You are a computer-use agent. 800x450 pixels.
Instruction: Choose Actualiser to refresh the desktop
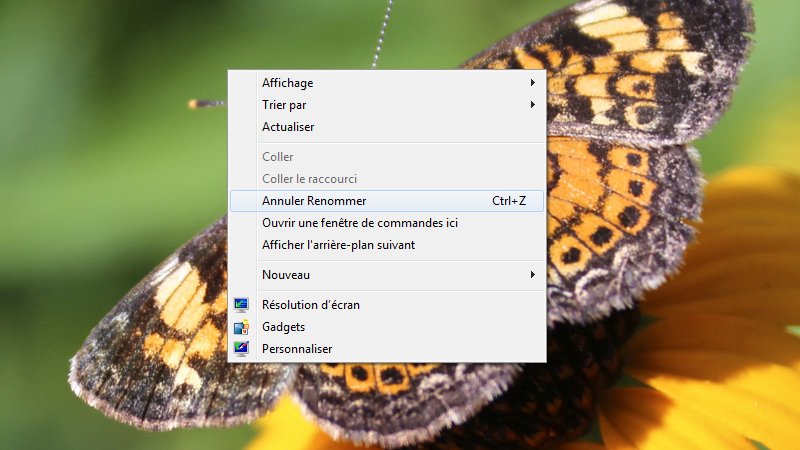pyautogui.click(x=387, y=127)
